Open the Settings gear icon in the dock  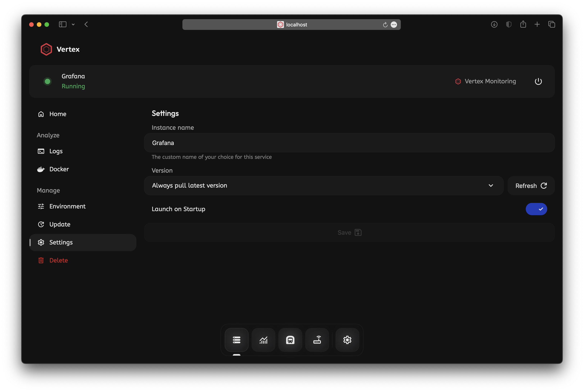point(347,340)
